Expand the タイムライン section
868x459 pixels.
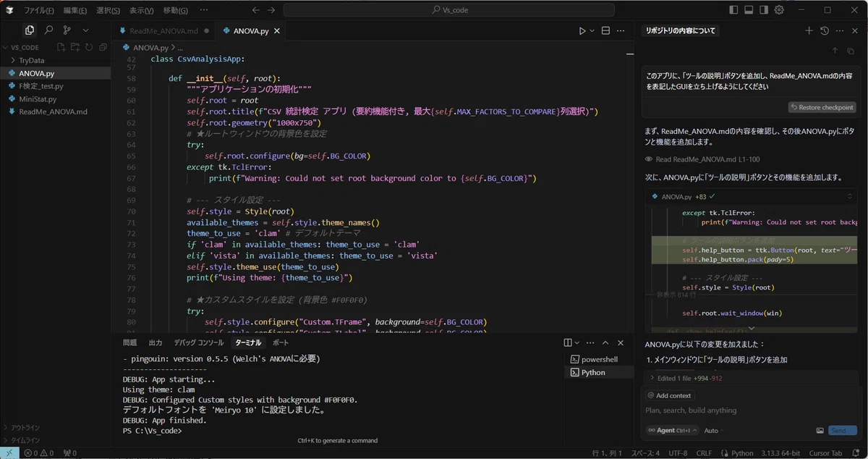tap(56, 439)
